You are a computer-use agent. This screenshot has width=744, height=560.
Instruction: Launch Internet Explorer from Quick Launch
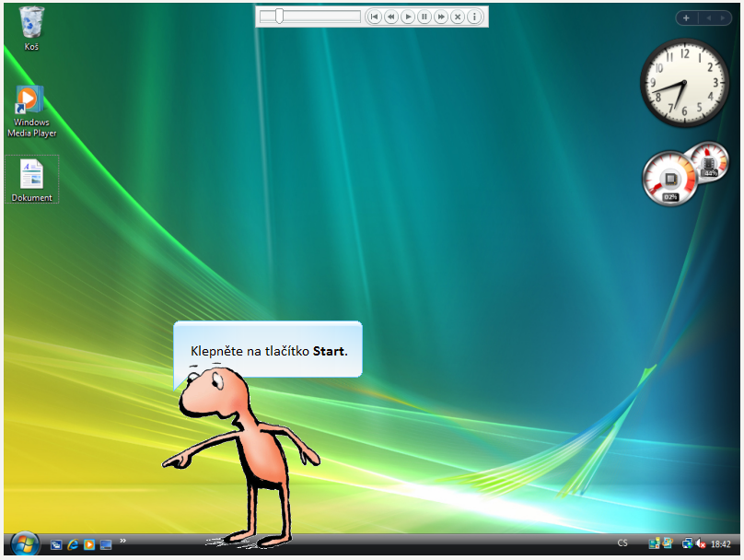[x=73, y=544]
